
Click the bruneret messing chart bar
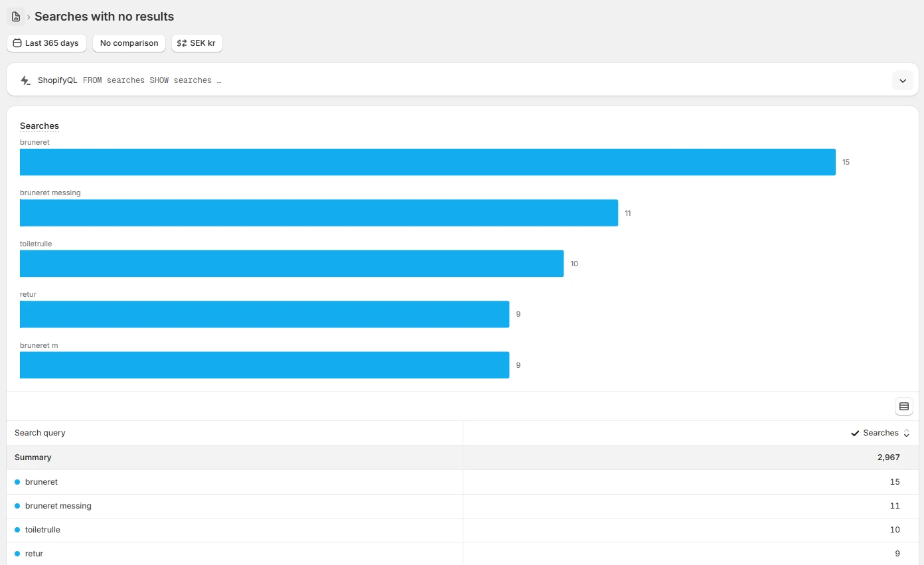(319, 213)
